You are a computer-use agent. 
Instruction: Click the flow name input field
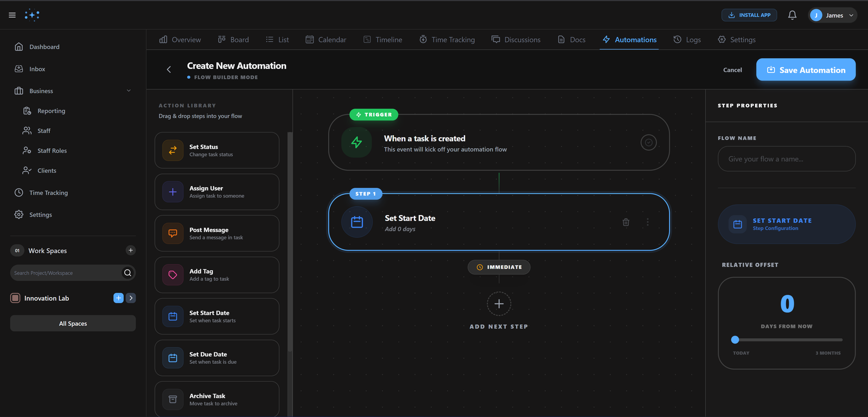coord(786,159)
